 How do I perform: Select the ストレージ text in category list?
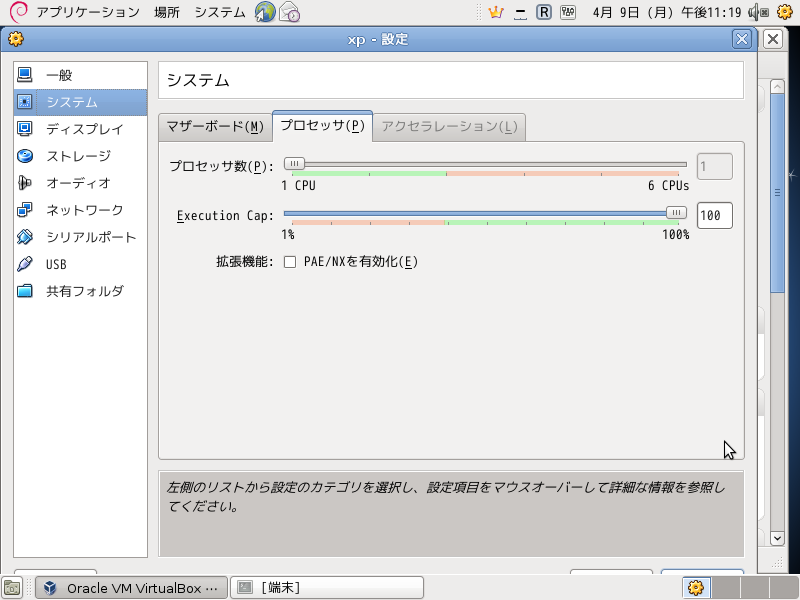79,156
